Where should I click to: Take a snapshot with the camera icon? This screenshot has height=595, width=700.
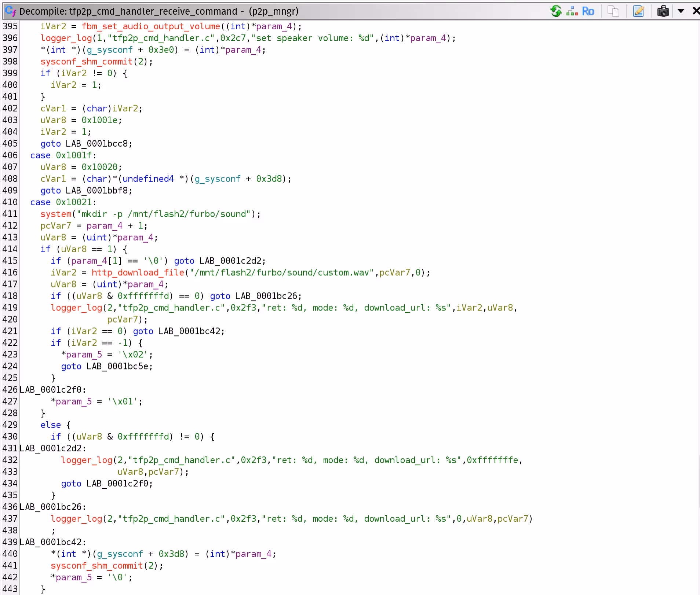click(x=663, y=11)
